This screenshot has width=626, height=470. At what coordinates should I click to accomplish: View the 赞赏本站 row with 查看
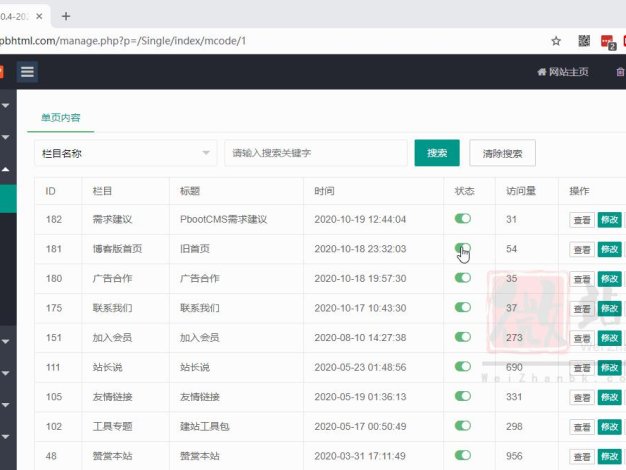(582, 456)
